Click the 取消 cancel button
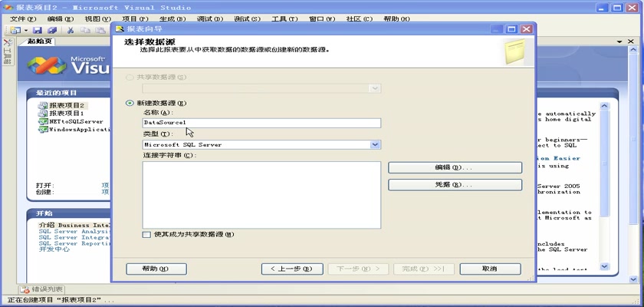This screenshot has width=644, height=307. click(490, 269)
